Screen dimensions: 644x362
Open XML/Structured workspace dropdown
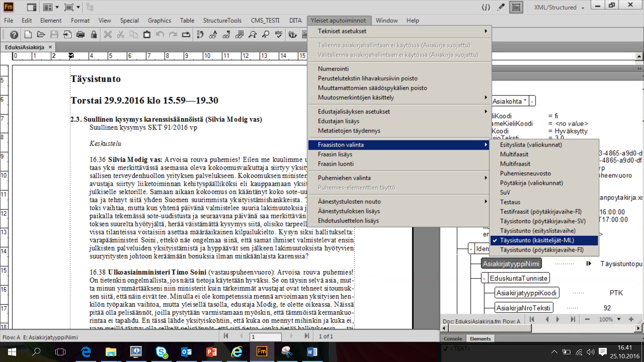tap(559, 7)
